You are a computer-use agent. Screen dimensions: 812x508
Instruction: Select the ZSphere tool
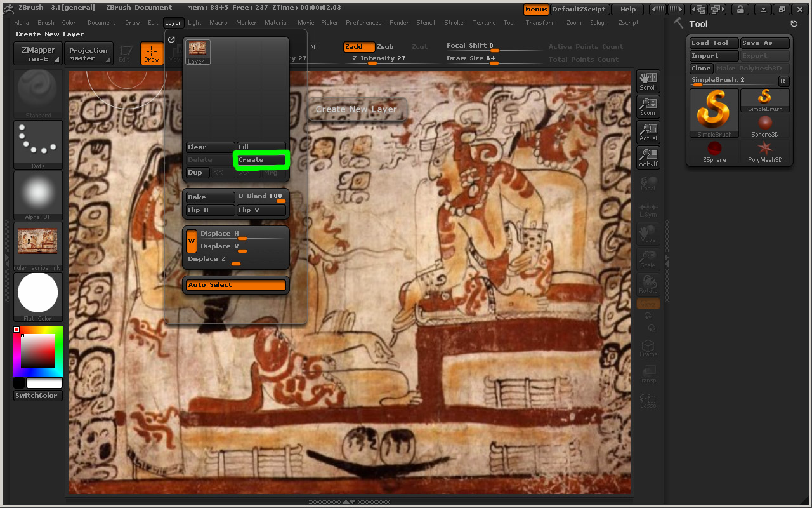[x=714, y=152]
